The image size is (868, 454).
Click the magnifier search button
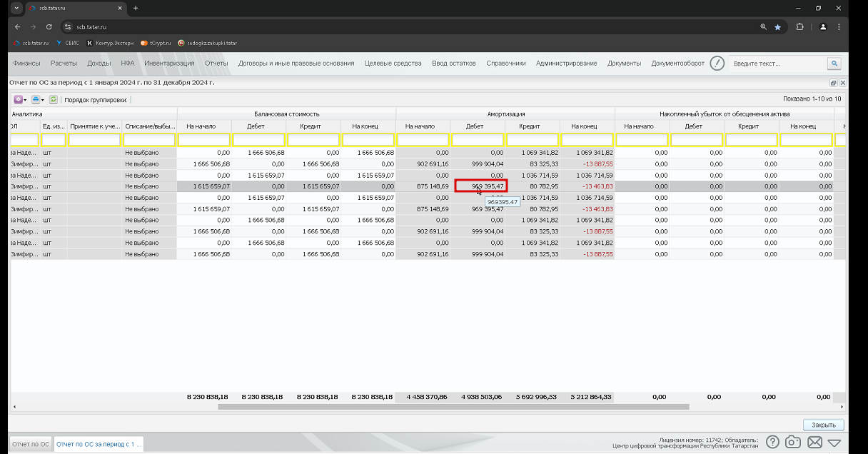pyautogui.click(x=834, y=64)
